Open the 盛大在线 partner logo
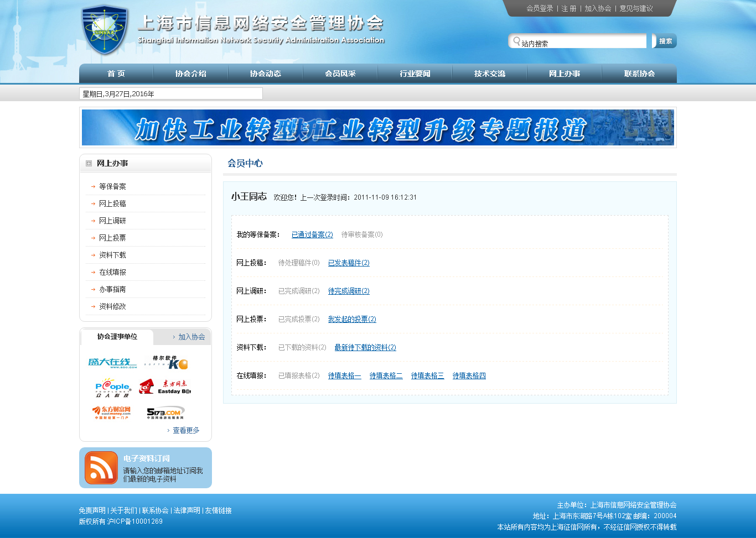Image resolution: width=756 pixels, height=538 pixels. 112,363
